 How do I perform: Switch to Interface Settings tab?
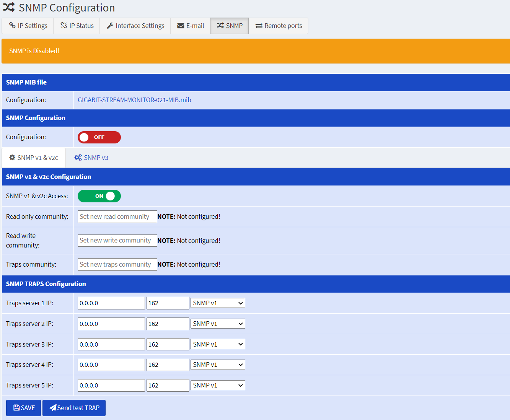click(135, 26)
